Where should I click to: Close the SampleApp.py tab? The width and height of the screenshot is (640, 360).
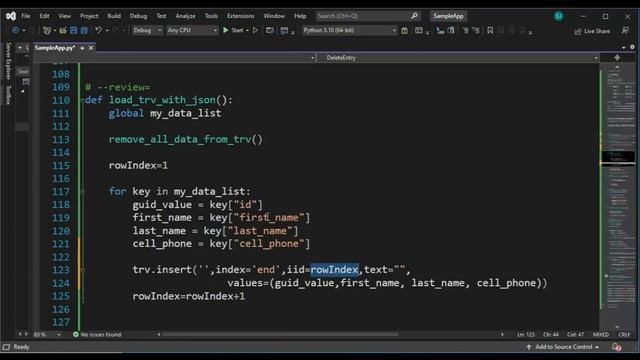click(91, 48)
